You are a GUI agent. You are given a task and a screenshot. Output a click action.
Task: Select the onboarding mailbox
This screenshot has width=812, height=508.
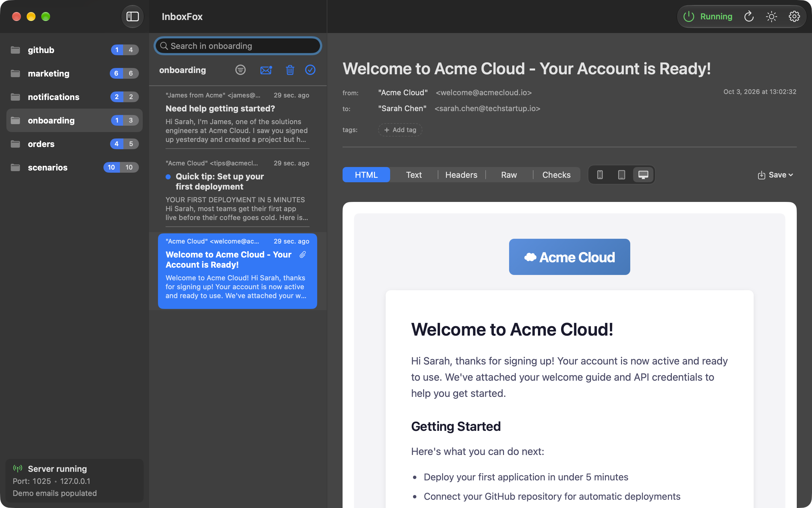click(75, 120)
